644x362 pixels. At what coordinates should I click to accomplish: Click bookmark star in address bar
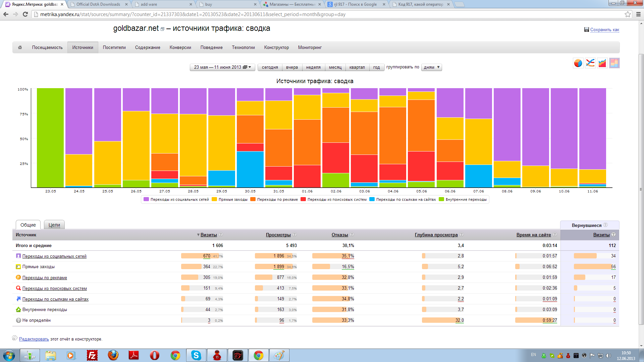tap(628, 14)
